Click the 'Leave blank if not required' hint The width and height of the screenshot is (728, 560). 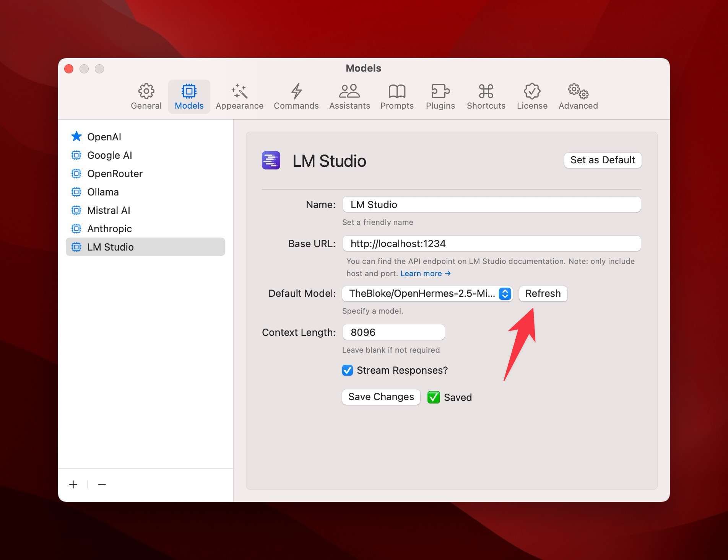point(391,350)
